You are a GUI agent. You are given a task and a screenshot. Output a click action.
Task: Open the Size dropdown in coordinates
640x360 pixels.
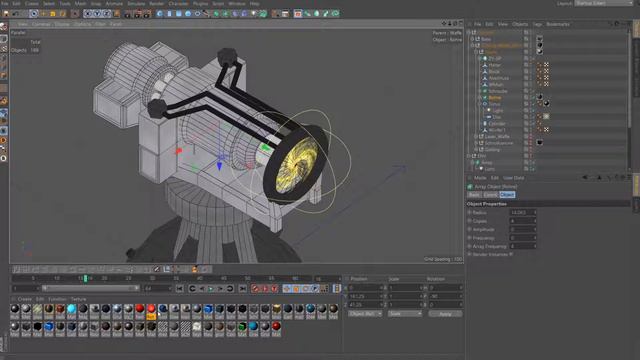(404, 314)
